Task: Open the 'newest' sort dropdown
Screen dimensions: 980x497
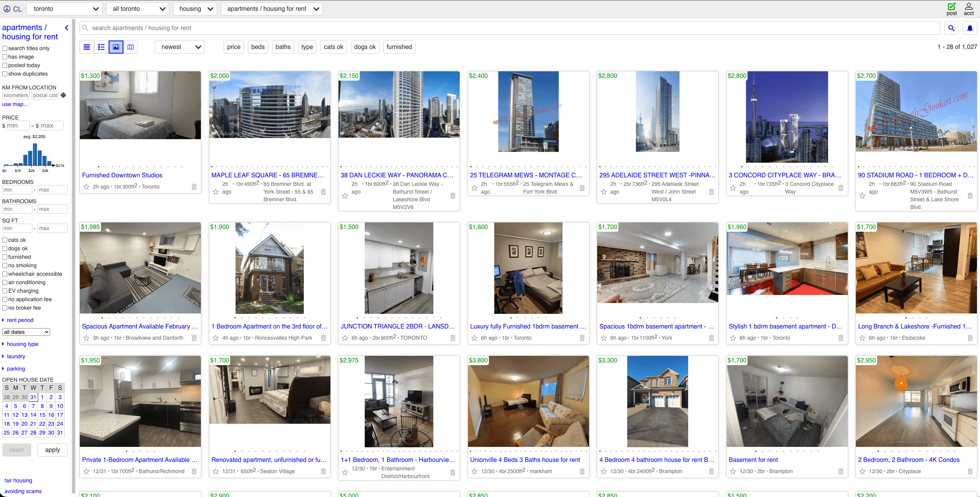Action: [180, 47]
